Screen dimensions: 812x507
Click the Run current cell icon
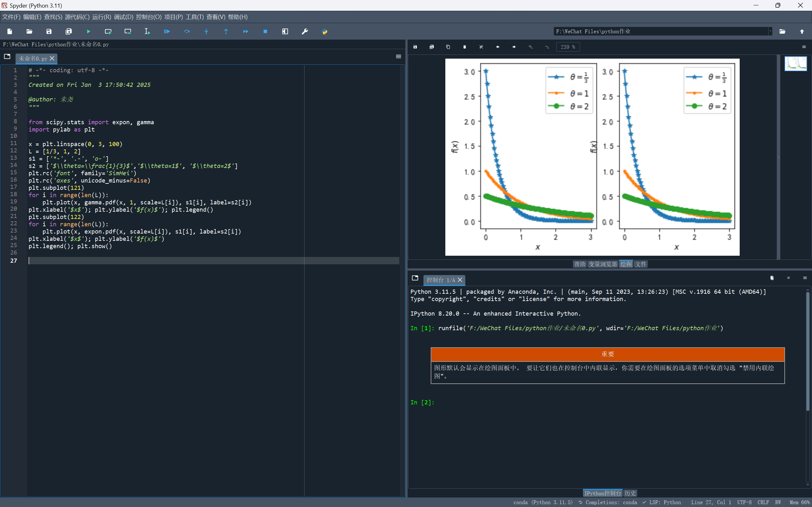[x=108, y=31]
